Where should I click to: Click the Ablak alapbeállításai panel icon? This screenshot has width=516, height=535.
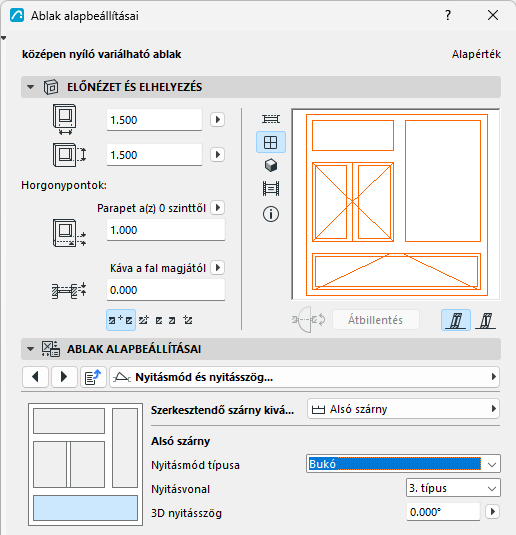click(x=51, y=349)
